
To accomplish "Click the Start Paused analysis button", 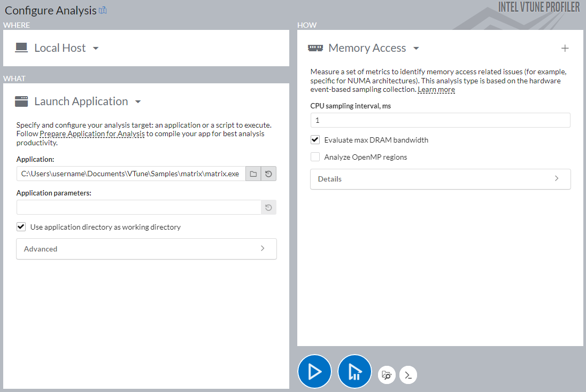I will [x=354, y=372].
